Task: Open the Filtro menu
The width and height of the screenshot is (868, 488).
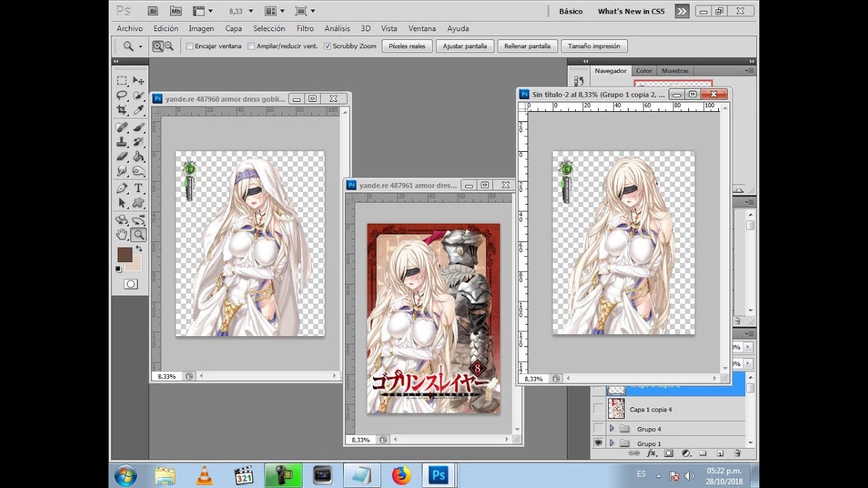Action: tap(305, 28)
